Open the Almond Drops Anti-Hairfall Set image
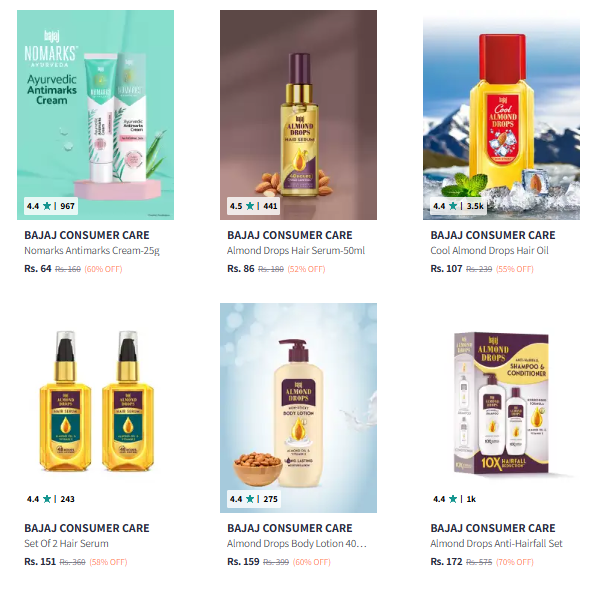Viewport: 605px width, 592px height. point(501,408)
